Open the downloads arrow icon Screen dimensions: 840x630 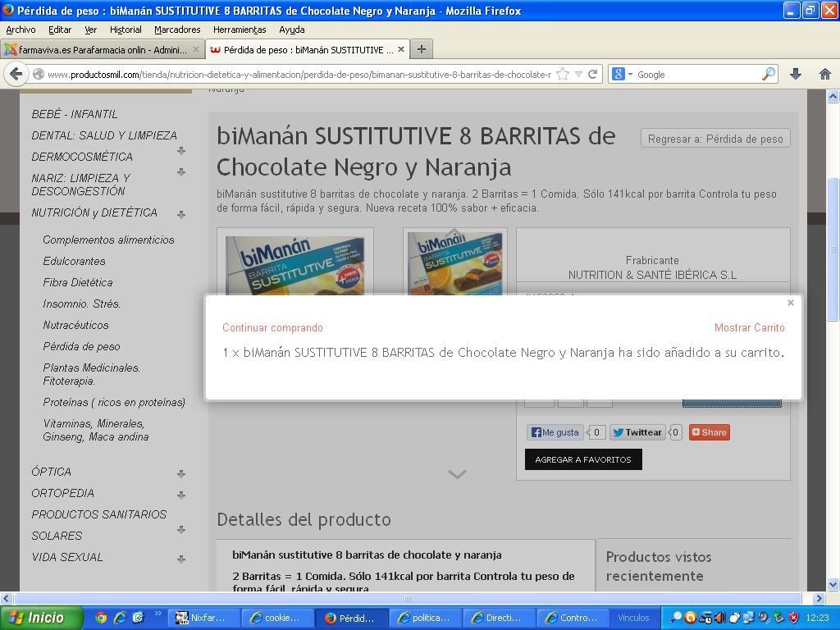point(796,74)
